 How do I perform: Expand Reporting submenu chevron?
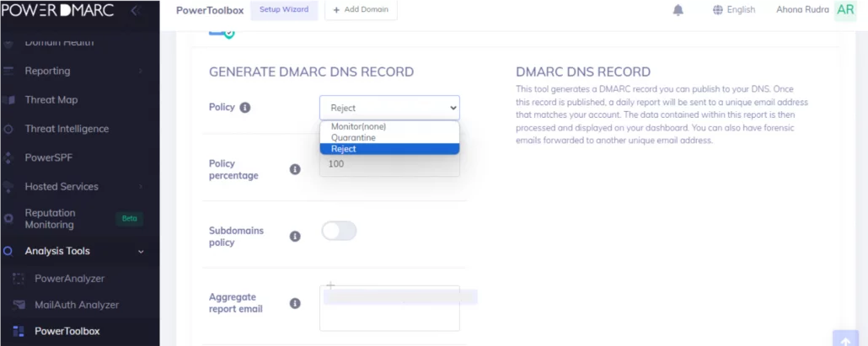click(141, 72)
